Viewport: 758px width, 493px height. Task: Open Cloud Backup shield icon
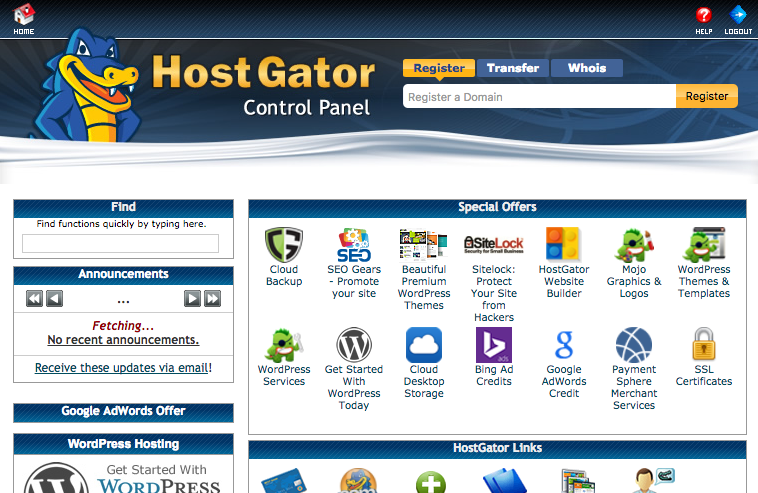(x=284, y=245)
